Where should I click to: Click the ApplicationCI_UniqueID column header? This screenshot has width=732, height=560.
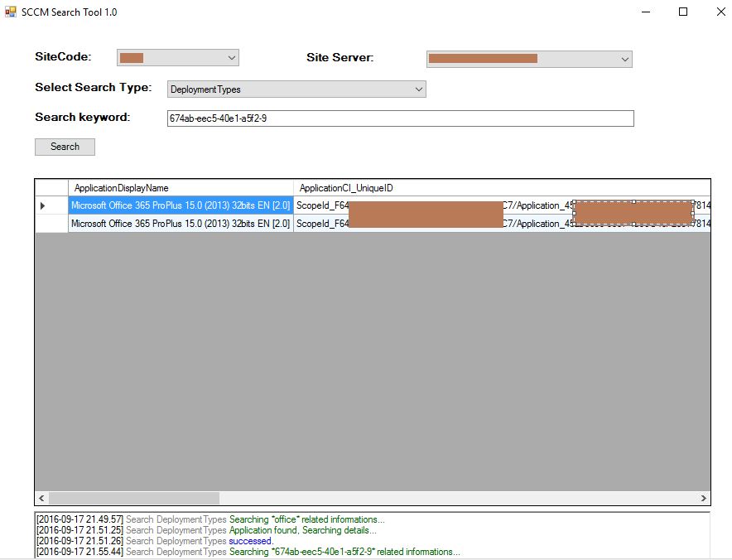point(502,188)
